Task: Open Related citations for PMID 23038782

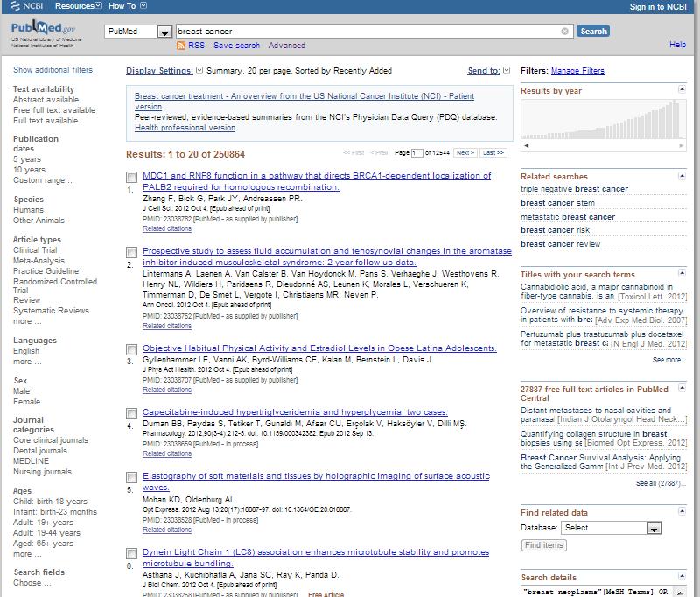Action: (167, 228)
